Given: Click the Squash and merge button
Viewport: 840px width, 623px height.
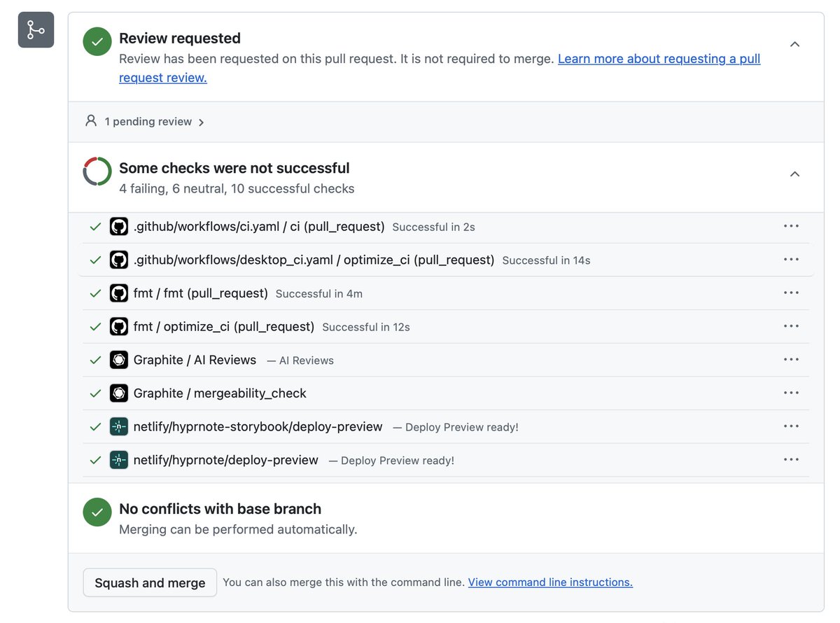Looking at the screenshot, I should (x=150, y=582).
